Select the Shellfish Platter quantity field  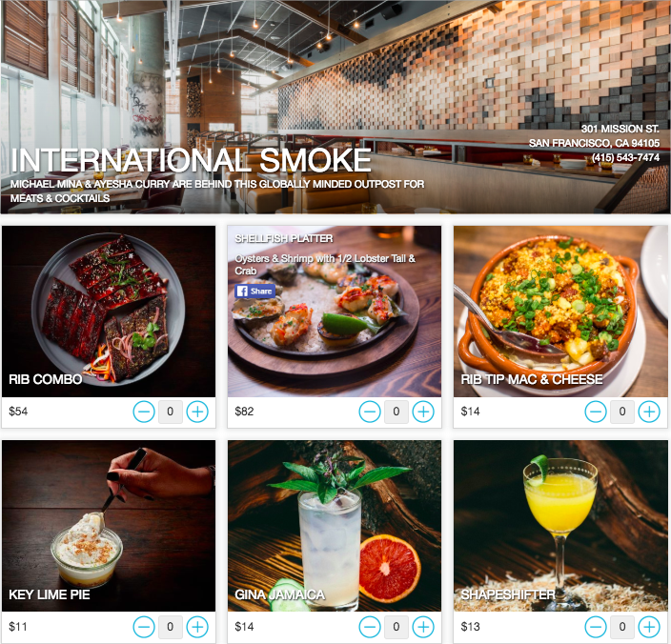click(x=396, y=412)
